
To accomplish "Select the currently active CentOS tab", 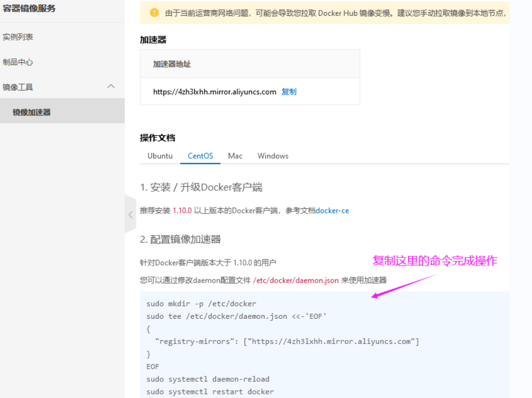I will click(x=200, y=156).
